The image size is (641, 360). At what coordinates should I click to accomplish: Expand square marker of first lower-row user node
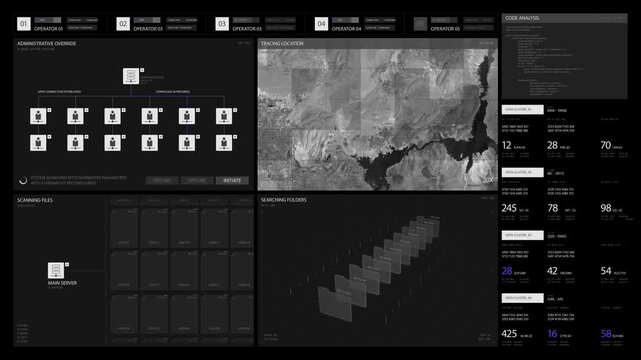coord(49,137)
